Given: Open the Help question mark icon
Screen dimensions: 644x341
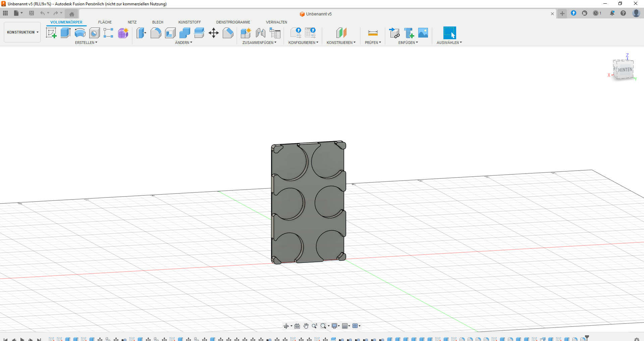Looking at the screenshot, I should pyautogui.click(x=623, y=13).
